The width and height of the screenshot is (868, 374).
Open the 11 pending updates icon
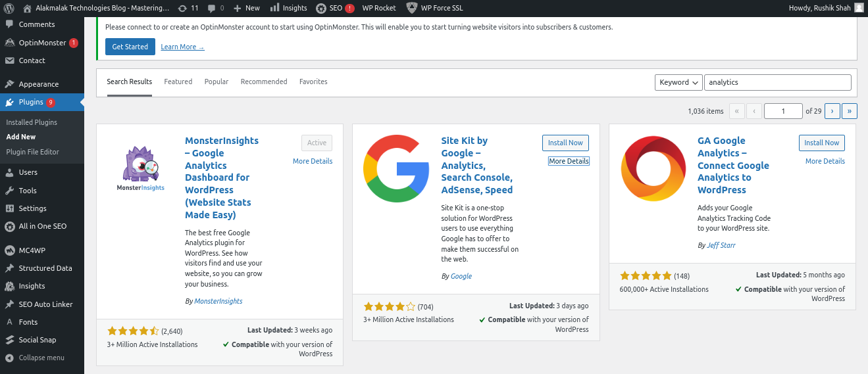click(x=188, y=8)
